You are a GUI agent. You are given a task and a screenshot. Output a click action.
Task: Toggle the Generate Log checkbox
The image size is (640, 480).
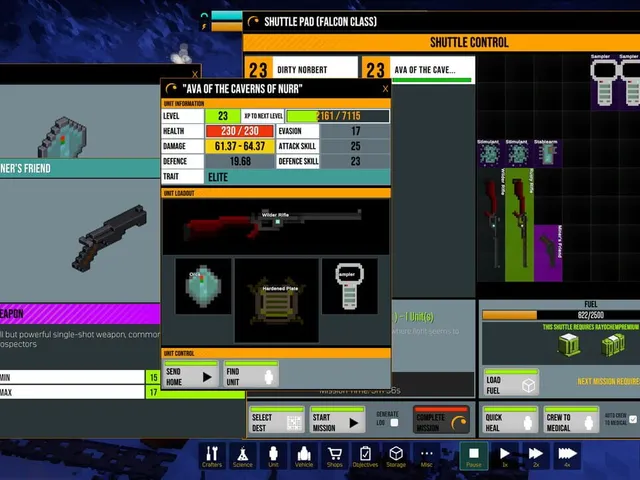[394, 422]
